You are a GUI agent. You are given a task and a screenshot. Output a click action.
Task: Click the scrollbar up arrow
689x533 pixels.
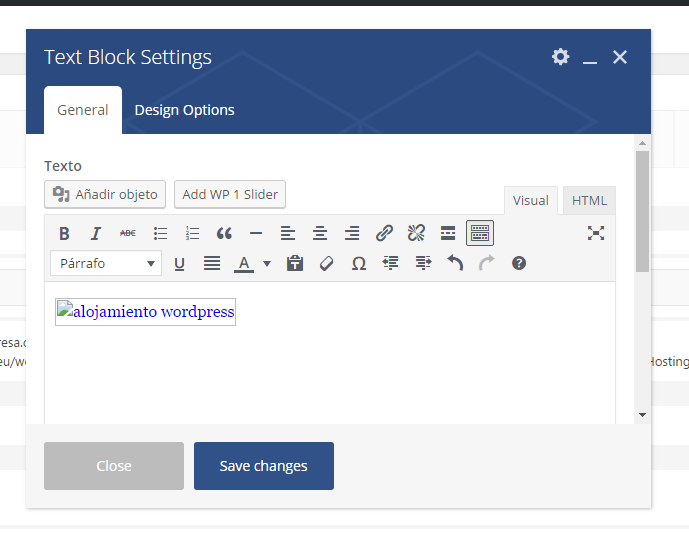click(642, 143)
